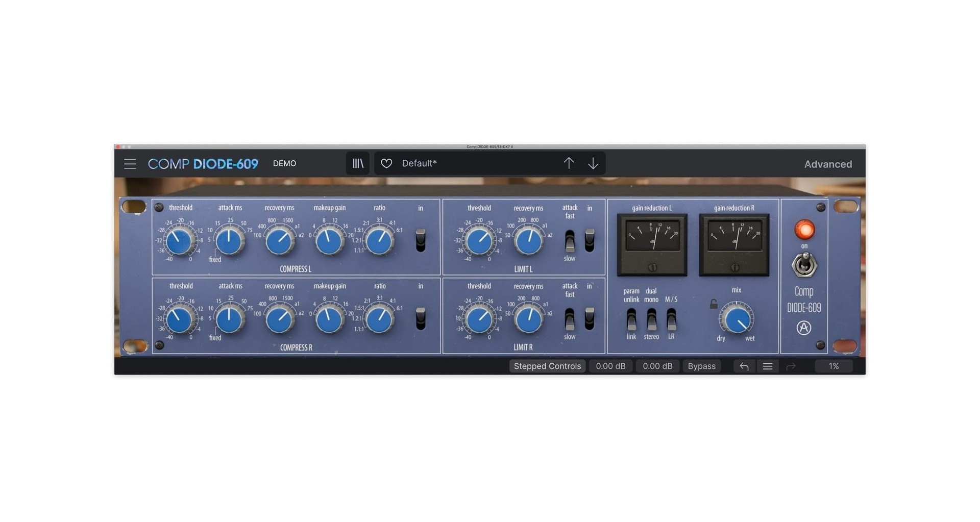980x522 pixels.
Task: Click the COMPRESS R ratio knob
Action: pos(379,320)
